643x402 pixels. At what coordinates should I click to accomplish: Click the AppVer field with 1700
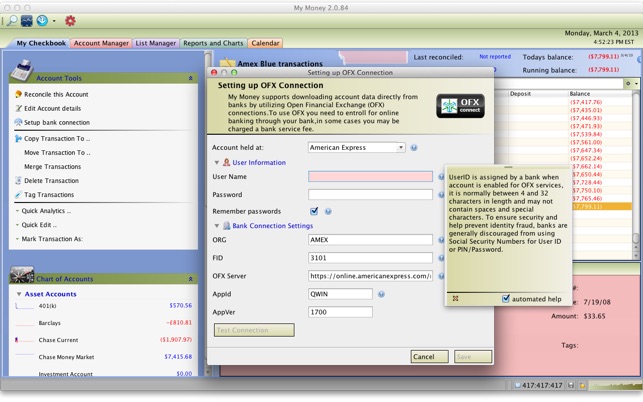tap(340, 312)
